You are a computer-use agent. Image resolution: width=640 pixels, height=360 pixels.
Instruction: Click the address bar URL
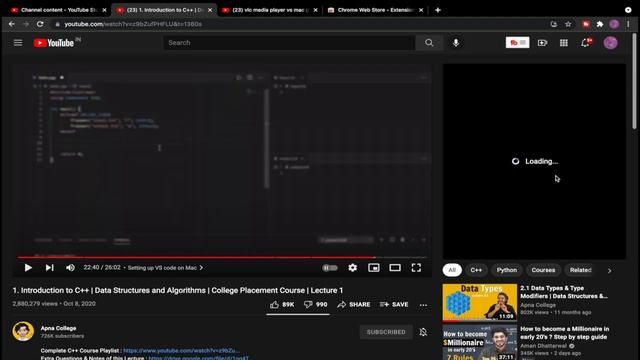133,24
